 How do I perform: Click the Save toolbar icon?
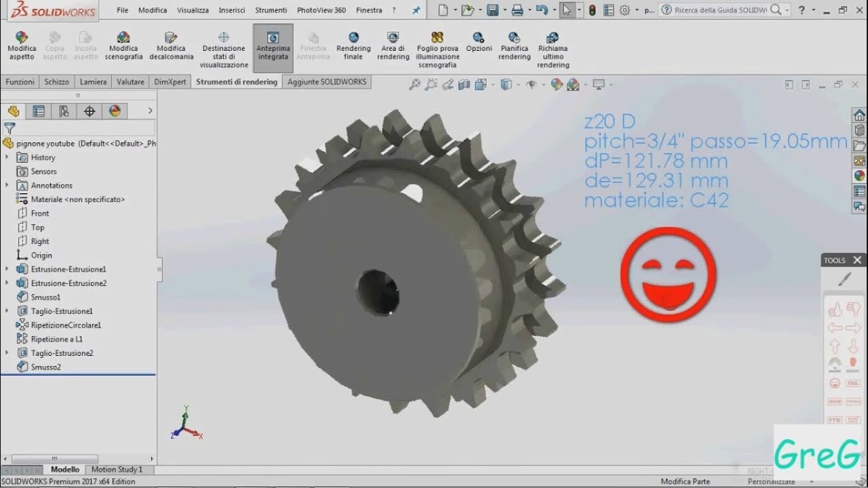493,10
